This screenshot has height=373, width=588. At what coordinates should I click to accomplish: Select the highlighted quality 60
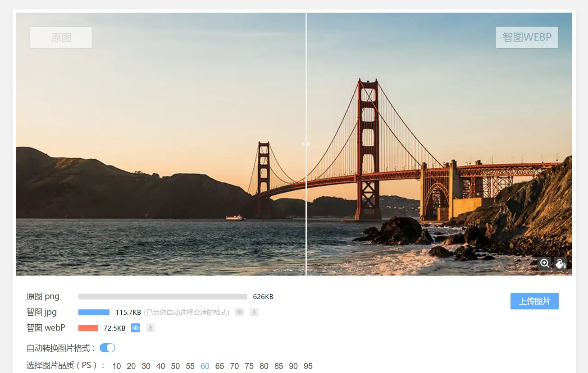(x=205, y=366)
